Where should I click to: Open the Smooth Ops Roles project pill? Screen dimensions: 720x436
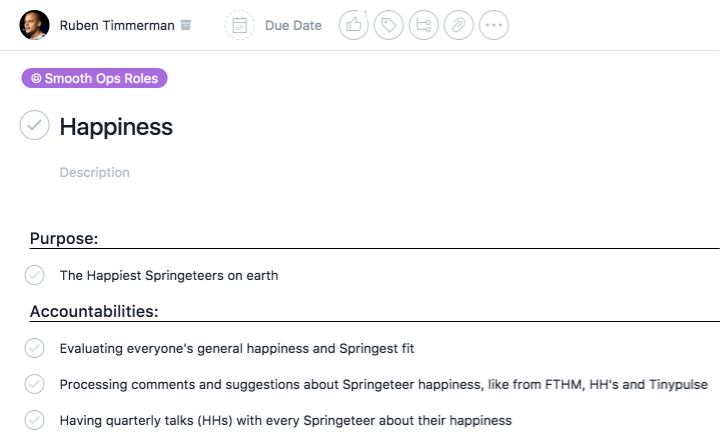coord(95,78)
